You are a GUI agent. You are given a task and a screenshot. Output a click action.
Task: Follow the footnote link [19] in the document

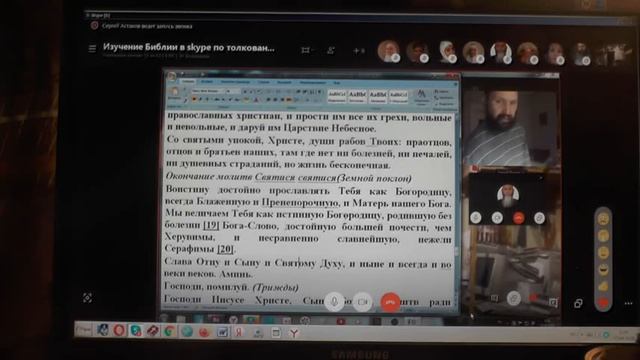click(x=211, y=225)
